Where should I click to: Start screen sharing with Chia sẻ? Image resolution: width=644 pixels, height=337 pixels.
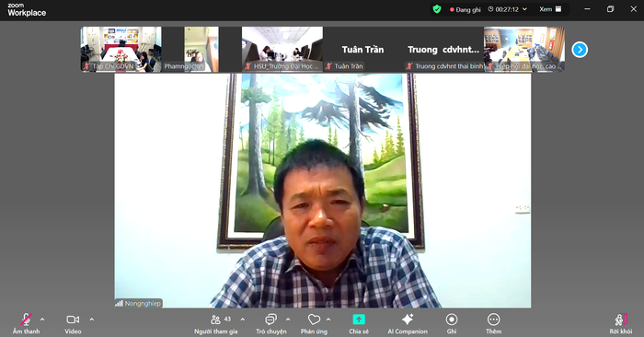tap(359, 323)
